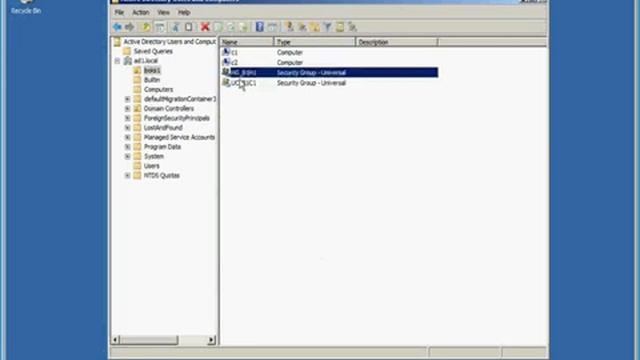
Task: Open Help with the blue question-mark icon
Action: pos(260,27)
